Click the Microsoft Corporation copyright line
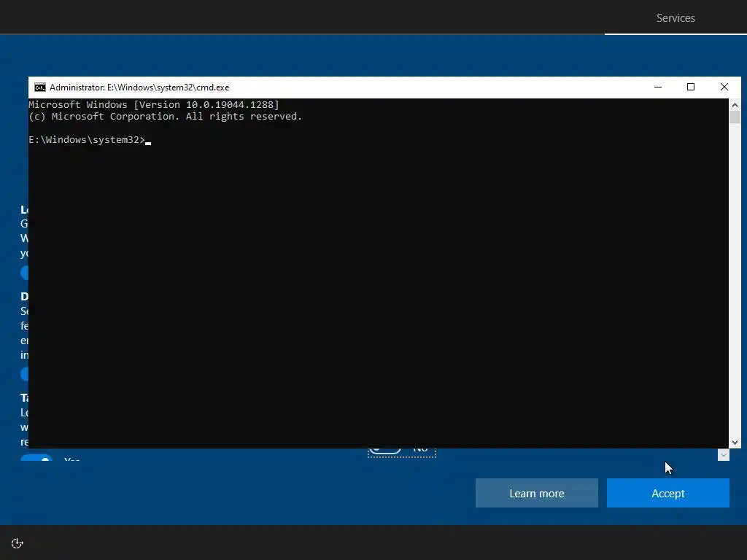This screenshot has height=560, width=747. pyautogui.click(x=165, y=117)
